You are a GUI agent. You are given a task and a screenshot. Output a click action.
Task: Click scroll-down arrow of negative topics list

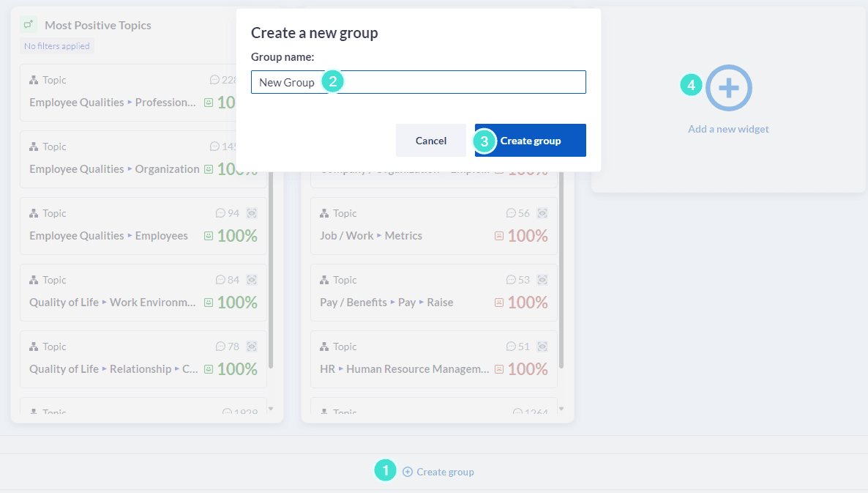click(x=561, y=409)
